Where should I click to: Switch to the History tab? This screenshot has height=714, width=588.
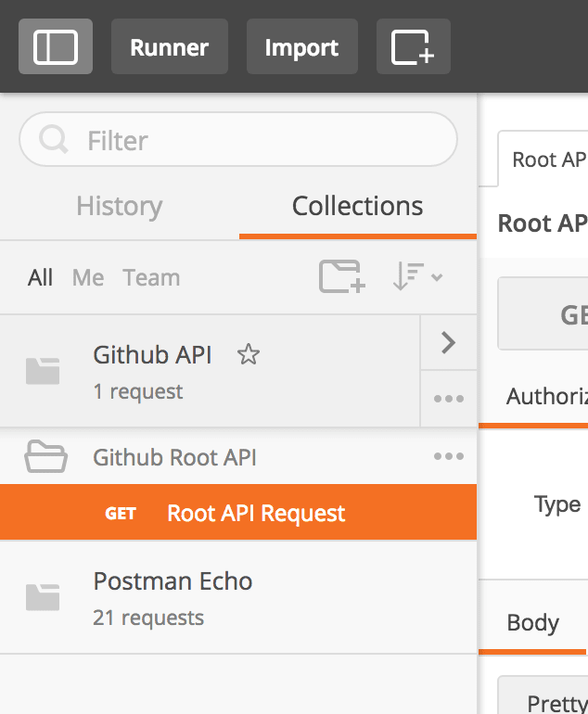coord(120,206)
